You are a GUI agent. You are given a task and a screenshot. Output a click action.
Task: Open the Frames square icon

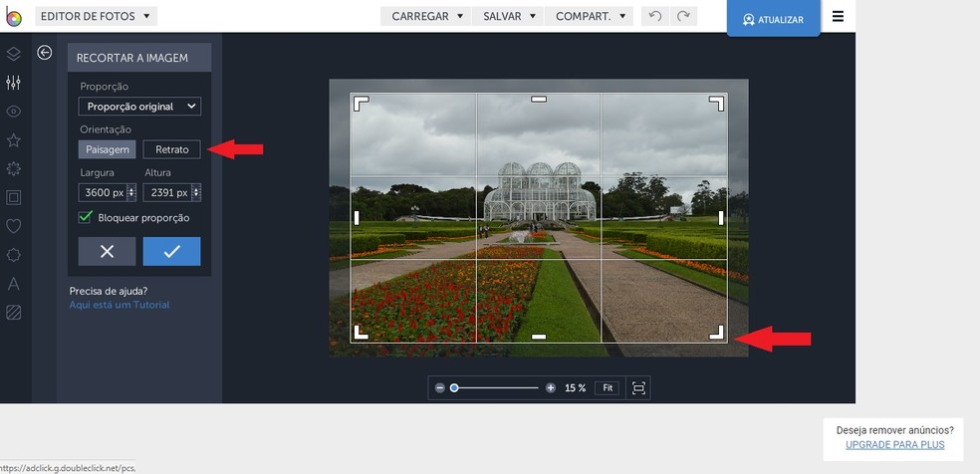click(x=14, y=197)
